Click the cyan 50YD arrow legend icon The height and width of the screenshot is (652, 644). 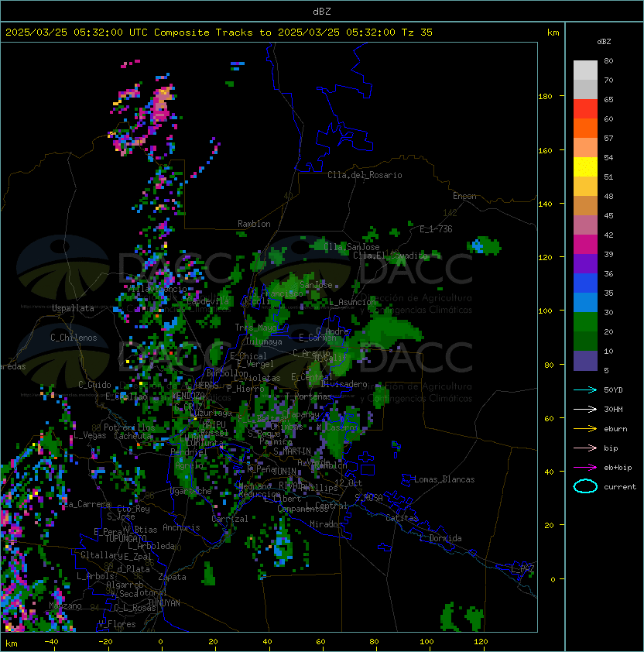585,389
